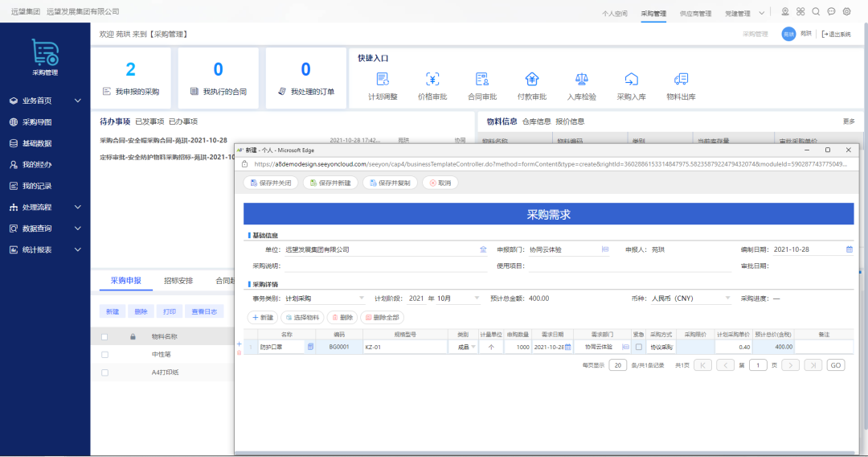This screenshot has width=868, height=457.
Task: Toggle the select-all checkbox in 物料名称 header
Action: [x=104, y=337]
